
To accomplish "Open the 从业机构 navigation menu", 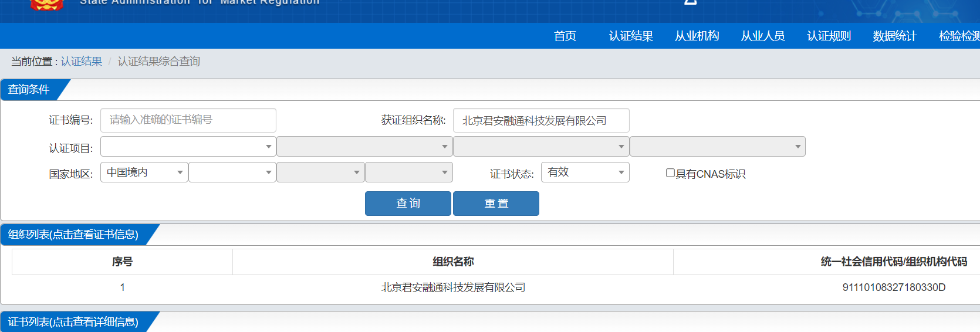I will click(697, 36).
